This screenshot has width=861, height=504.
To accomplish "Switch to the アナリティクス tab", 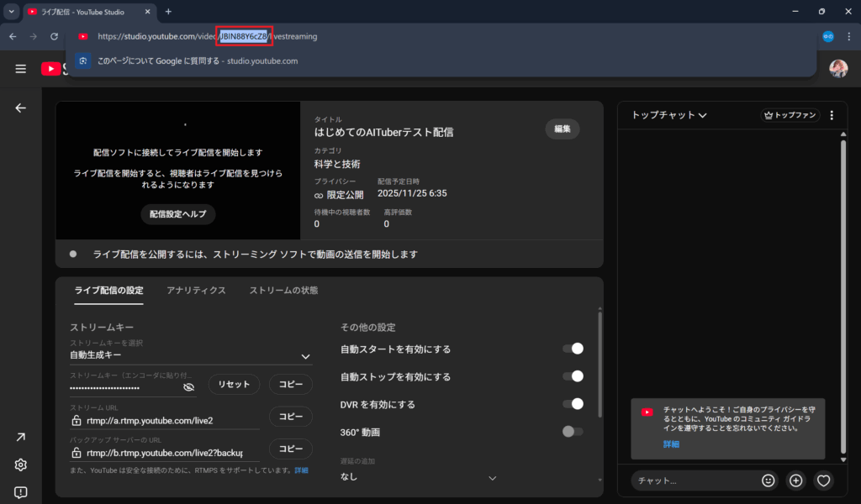I will click(196, 291).
